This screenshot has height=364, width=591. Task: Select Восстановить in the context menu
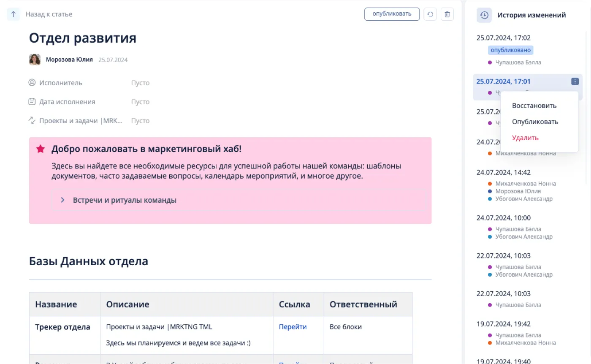[534, 106]
